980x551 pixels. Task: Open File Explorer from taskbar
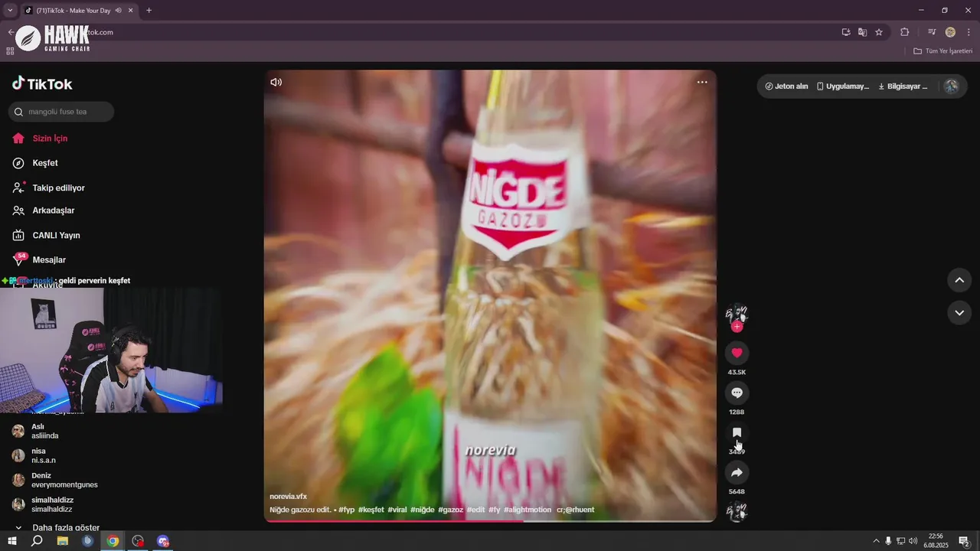pos(63,541)
